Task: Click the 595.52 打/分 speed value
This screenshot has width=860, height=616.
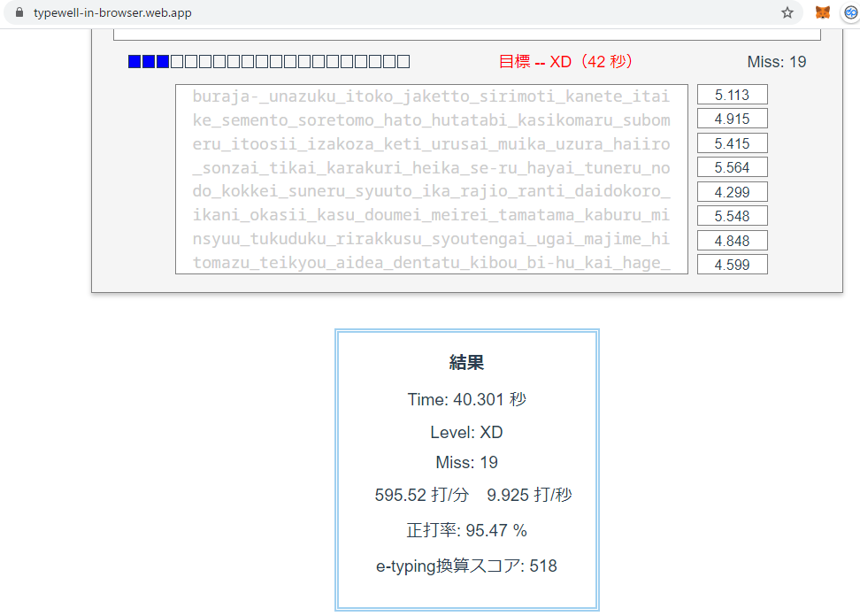Action: pos(422,495)
